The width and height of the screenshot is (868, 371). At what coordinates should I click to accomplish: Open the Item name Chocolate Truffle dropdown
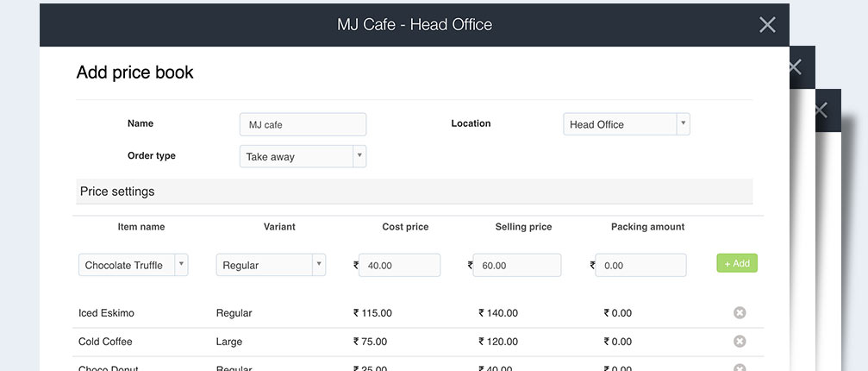(133, 265)
